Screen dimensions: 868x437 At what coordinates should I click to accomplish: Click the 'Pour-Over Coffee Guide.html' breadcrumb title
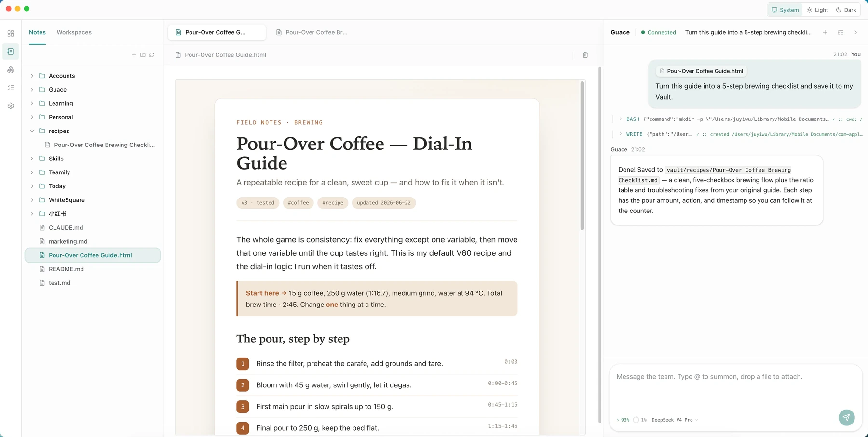tap(225, 55)
